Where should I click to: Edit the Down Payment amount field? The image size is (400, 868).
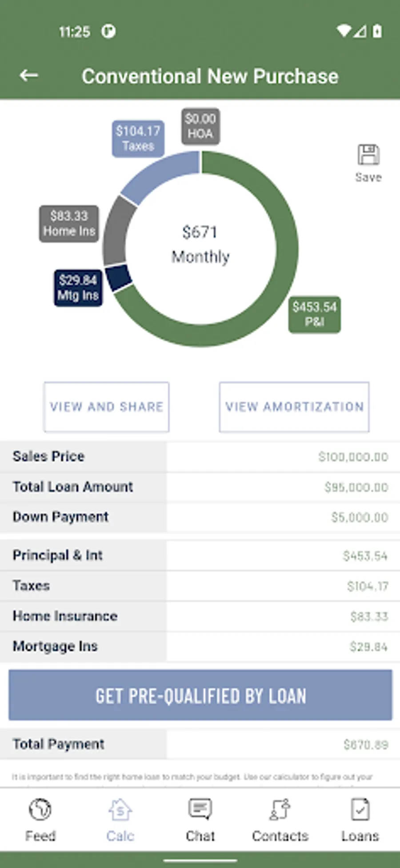click(284, 517)
